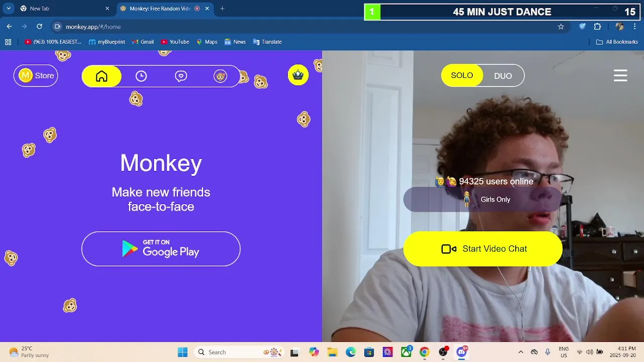Open the News bookmark
This screenshot has width=644, height=362.
[235, 42]
